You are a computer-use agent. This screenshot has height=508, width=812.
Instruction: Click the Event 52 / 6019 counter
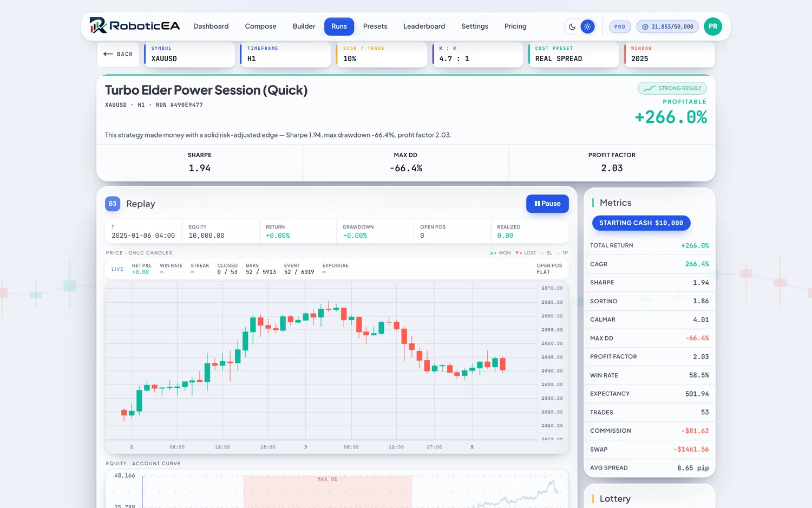[x=299, y=269]
